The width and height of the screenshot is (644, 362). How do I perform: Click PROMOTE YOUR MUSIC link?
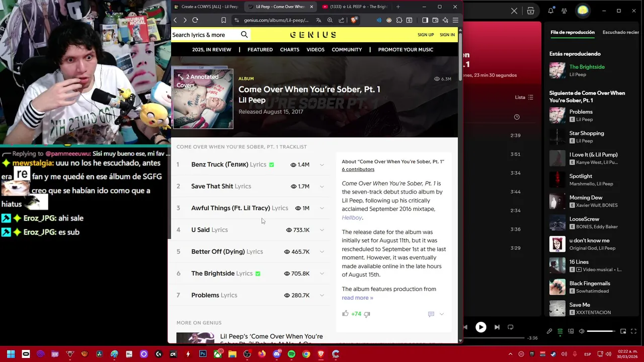pos(406,50)
